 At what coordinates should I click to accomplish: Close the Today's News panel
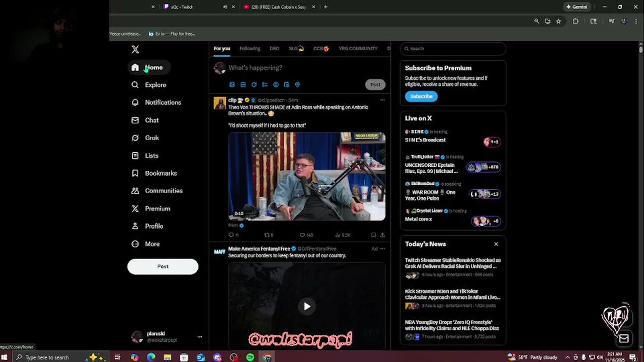click(x=496, y=244)
